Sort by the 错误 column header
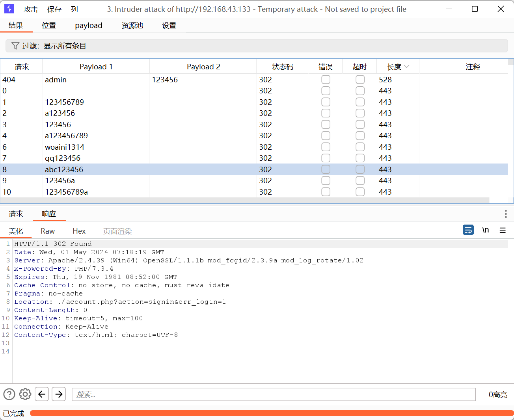The image size is (514, 420). click(325, 67)
